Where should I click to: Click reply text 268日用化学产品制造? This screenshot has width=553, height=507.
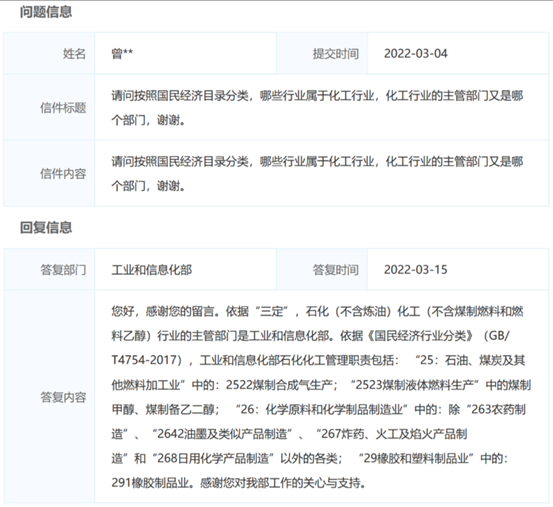click(213, 458)
